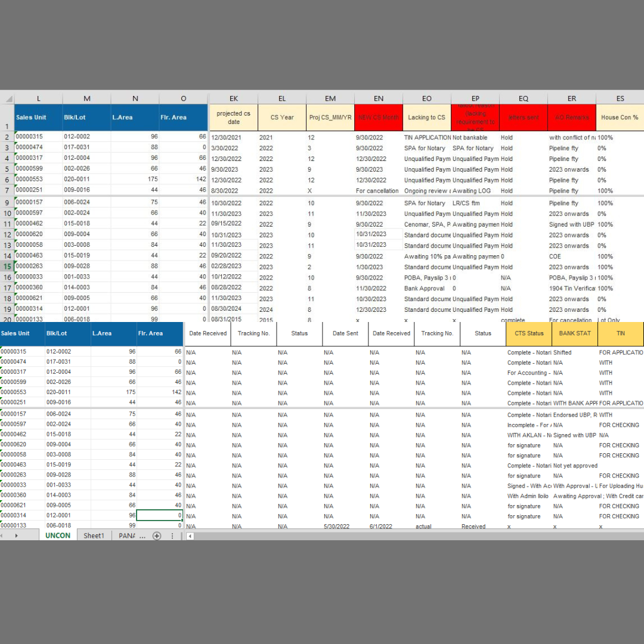The height and width of the screenshot is (644, 644).
Task: Click the Select All corner triangle
Action: pos(8,99)
